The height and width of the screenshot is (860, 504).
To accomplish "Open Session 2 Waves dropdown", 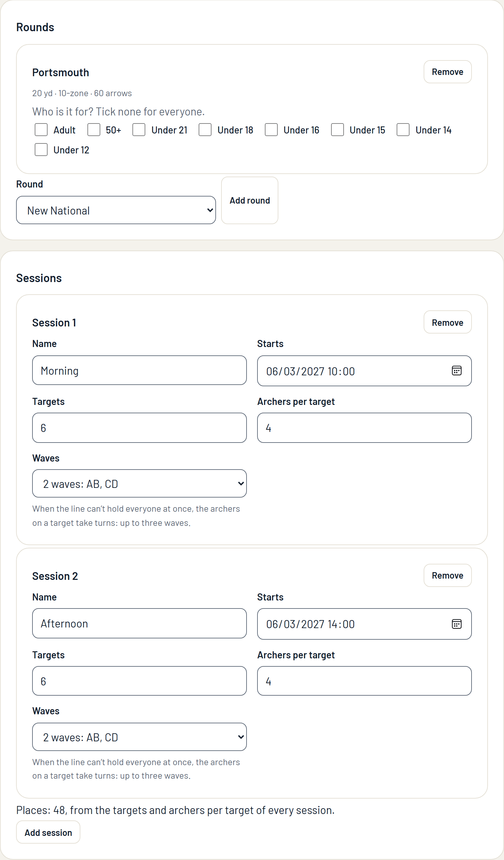I will tap(139, 737).
